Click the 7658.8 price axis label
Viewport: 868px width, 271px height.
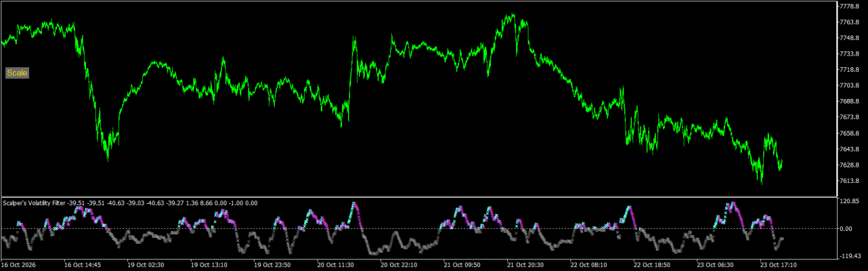click(849, 133)
